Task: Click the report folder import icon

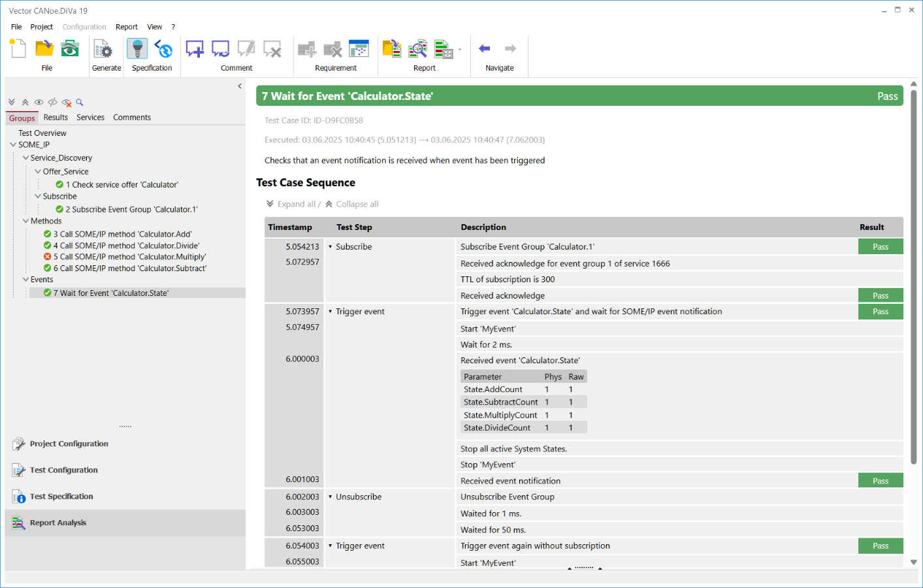Action: [392, 49]
